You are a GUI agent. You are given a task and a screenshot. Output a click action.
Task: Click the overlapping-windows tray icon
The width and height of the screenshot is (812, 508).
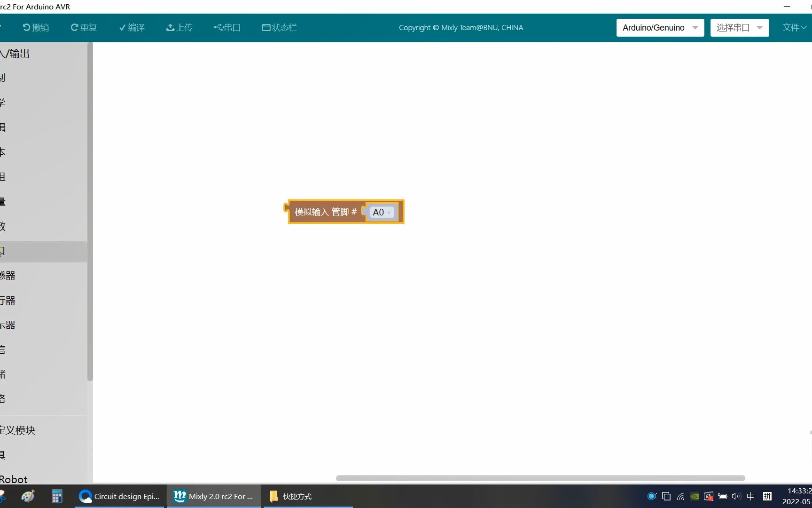[x=666, y=496]
